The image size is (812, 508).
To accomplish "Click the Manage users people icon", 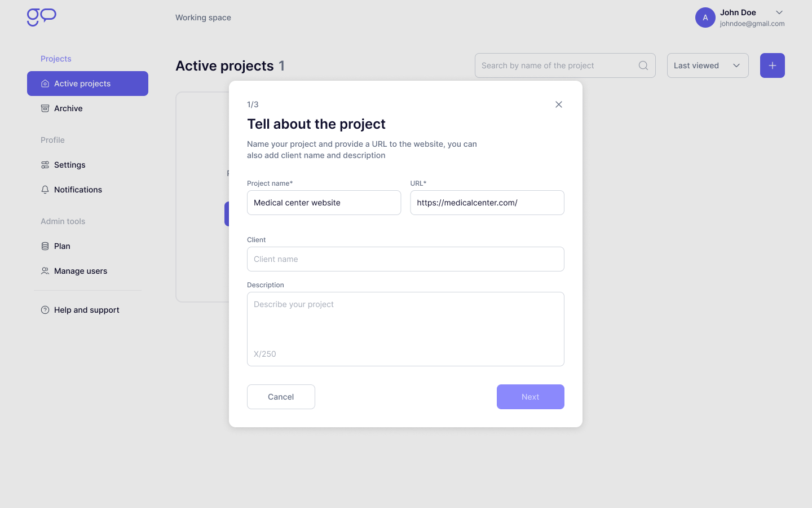I will click(x=45, y=271).
